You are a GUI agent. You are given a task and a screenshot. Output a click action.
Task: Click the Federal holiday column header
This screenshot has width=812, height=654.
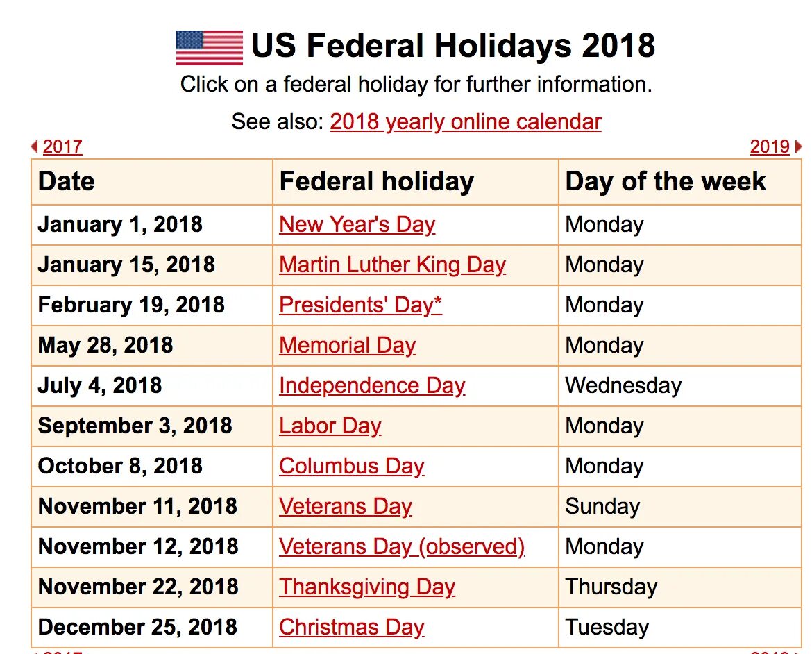point(376,182)
